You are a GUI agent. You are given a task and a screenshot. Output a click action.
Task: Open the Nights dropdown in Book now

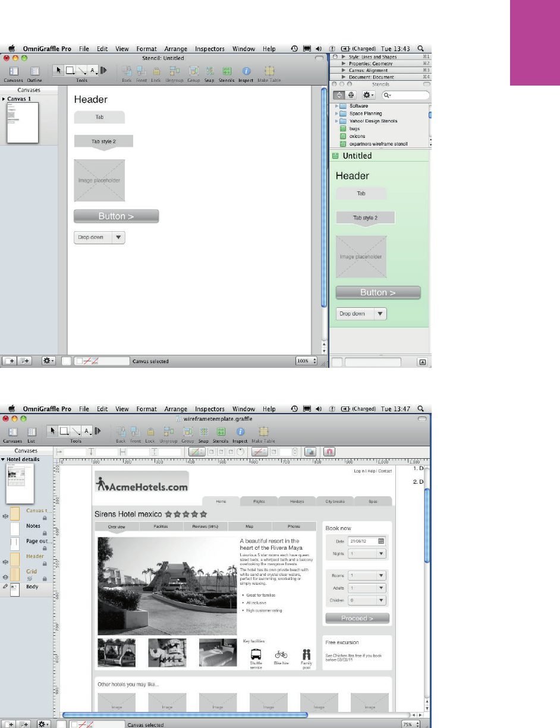click(367, 554)
